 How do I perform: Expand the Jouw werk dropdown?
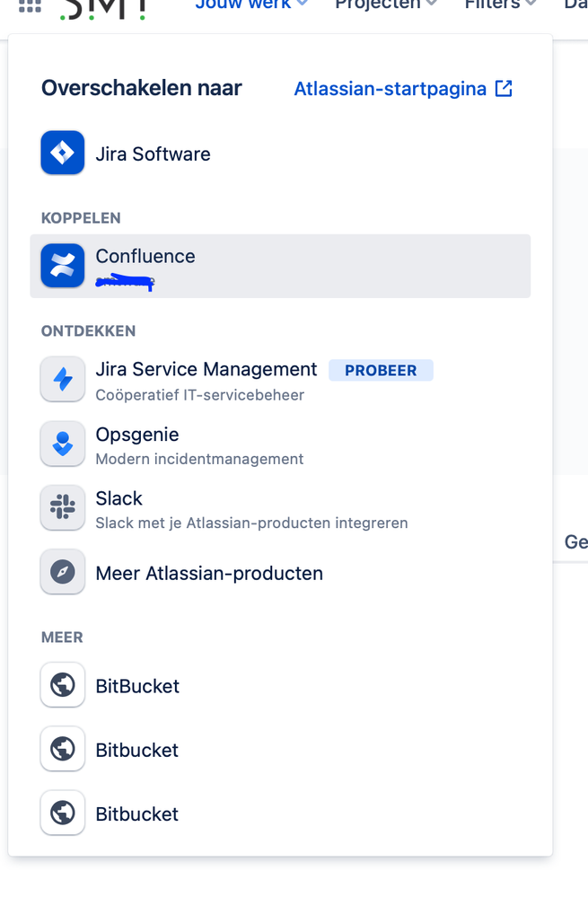pos(251,4)
